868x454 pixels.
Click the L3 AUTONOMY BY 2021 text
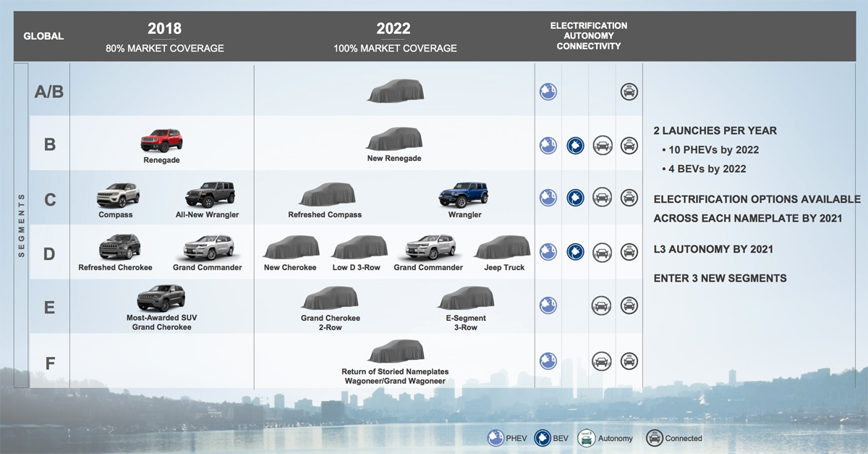click(x=713, y=249)
